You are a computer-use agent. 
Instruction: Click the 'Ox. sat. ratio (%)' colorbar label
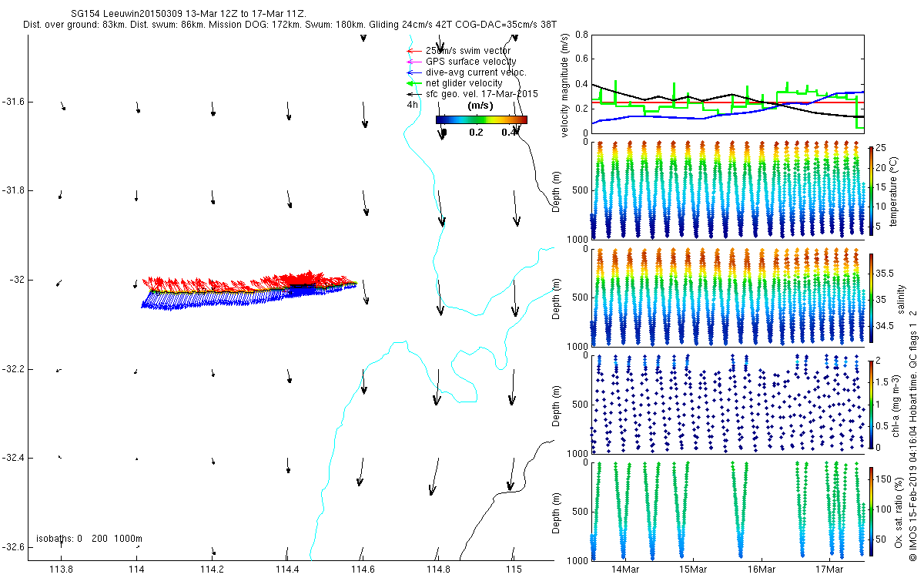tap(899, 512)
